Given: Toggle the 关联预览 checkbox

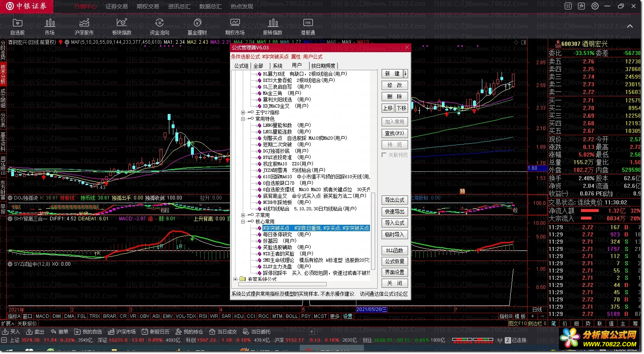Looking at the screenshot, I should [384, 155].
